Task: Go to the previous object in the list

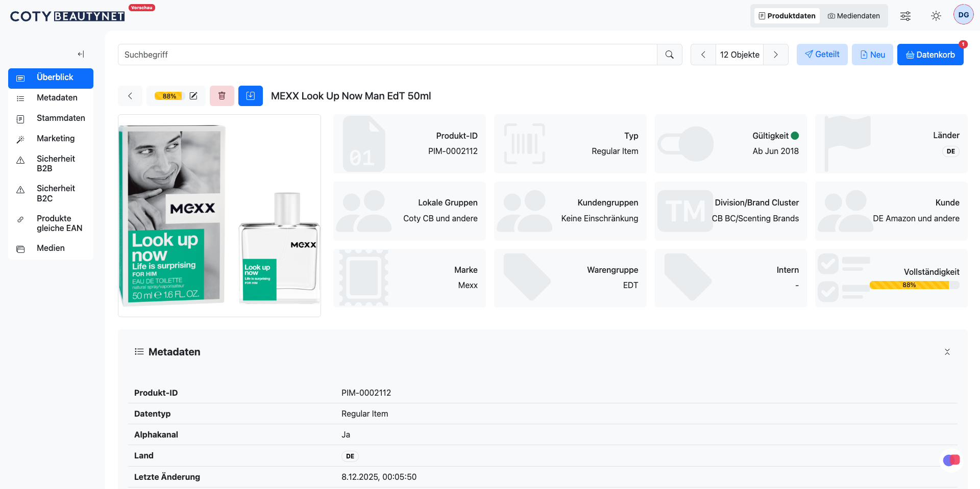Action: (x=703, y=55)
